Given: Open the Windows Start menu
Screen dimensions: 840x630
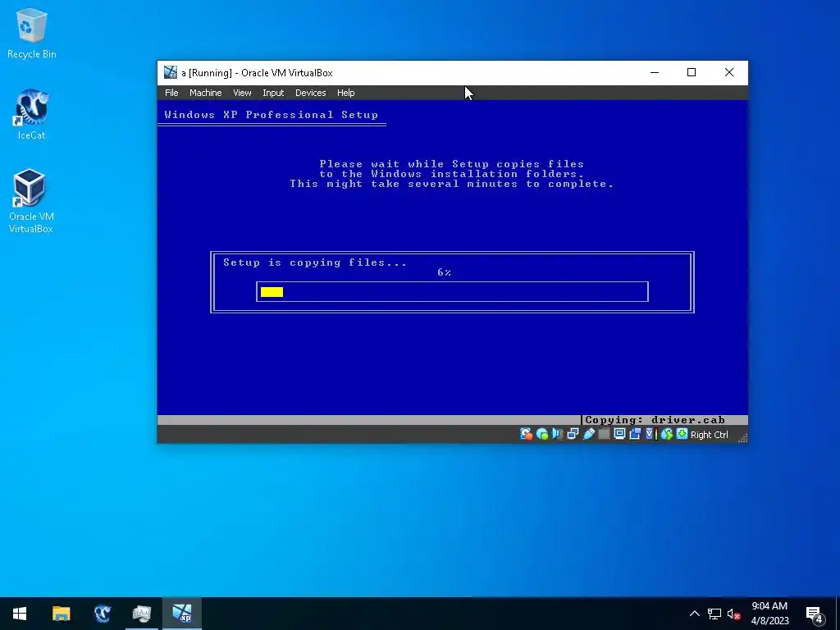Looking at the screenshot, I should pos(20,614).
